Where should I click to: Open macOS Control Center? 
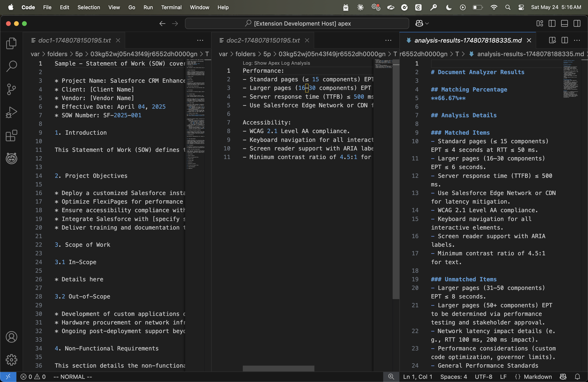[521, 7]
